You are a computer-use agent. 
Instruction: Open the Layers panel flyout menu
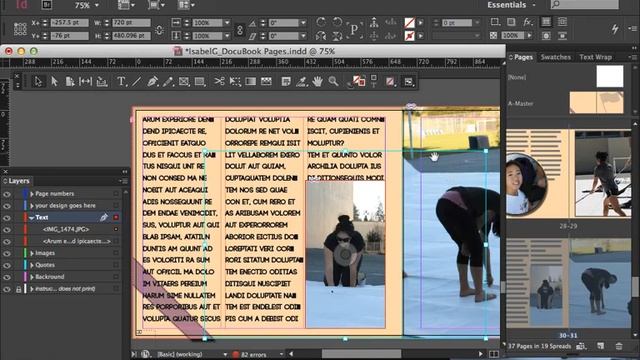[x=123, y=181]
